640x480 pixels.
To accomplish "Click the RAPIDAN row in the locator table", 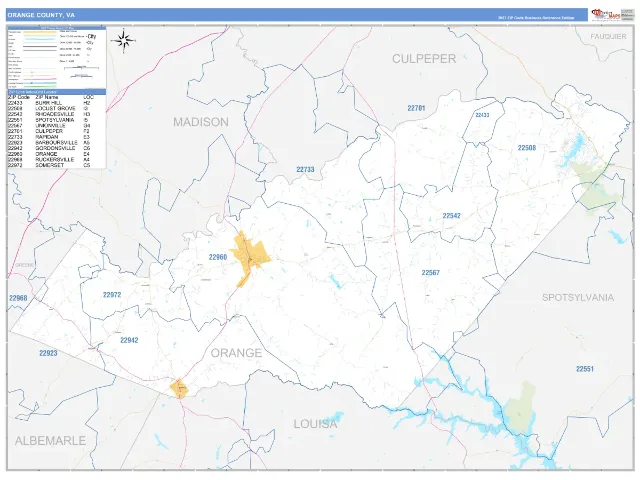I will point(51,137).
